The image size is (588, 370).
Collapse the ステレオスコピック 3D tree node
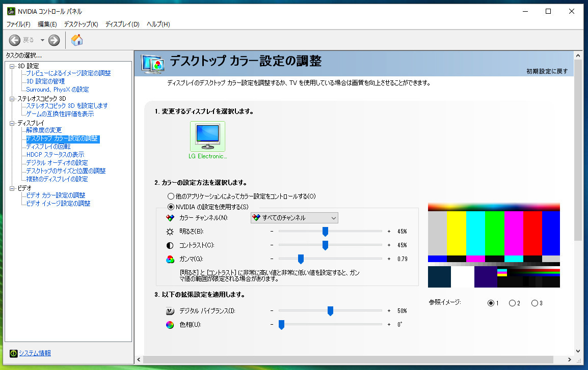(x=12, y=99)
